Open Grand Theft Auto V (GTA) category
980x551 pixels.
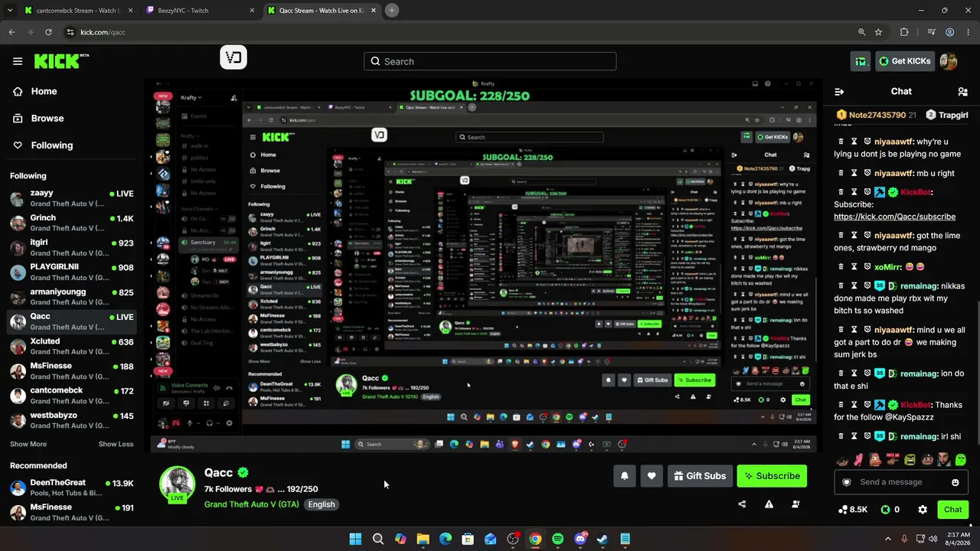pos(252,504)
